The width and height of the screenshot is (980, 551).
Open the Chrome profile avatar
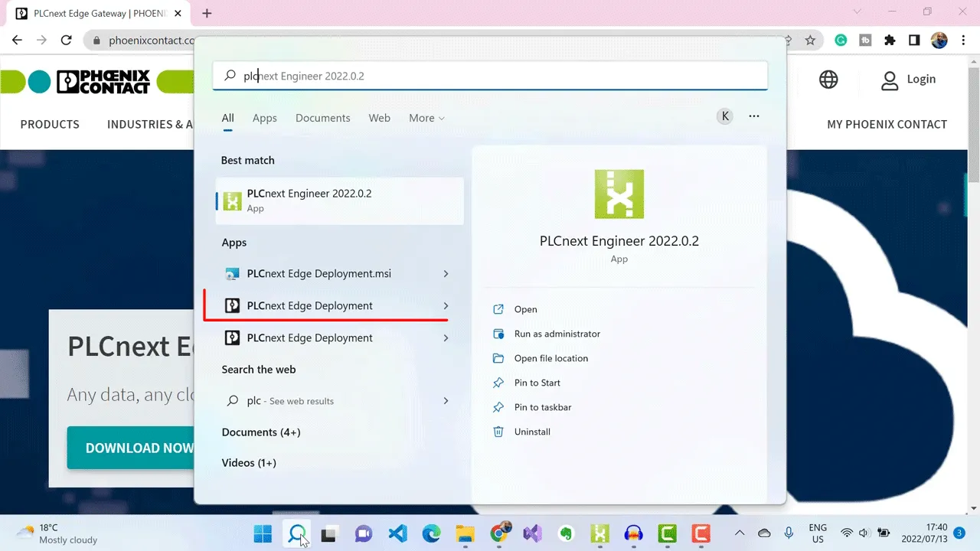939,41
